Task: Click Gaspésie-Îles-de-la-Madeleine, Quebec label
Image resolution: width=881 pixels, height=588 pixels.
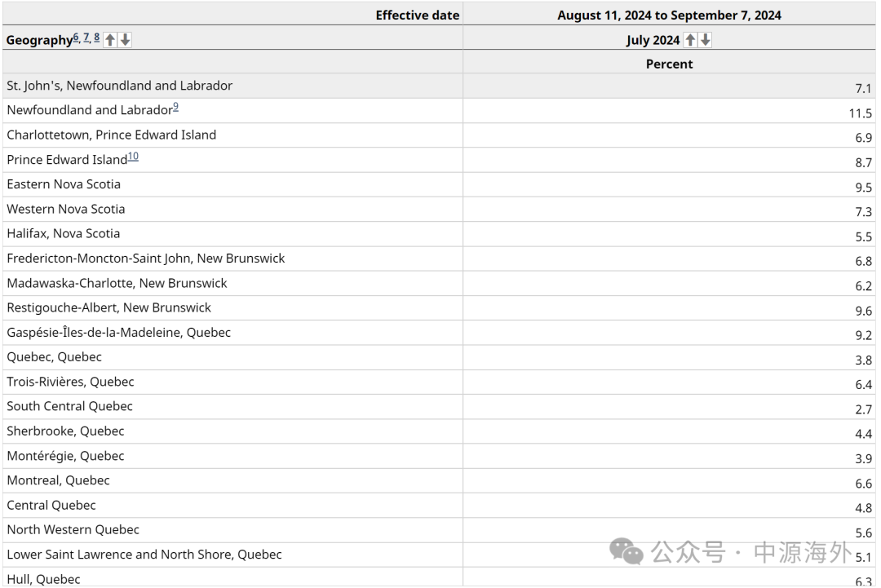Action: 118,333
